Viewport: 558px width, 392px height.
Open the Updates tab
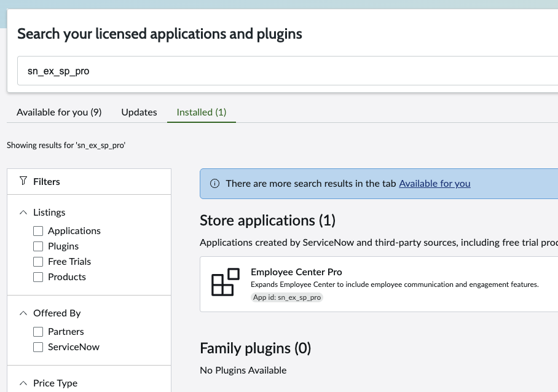coord(139,112)
